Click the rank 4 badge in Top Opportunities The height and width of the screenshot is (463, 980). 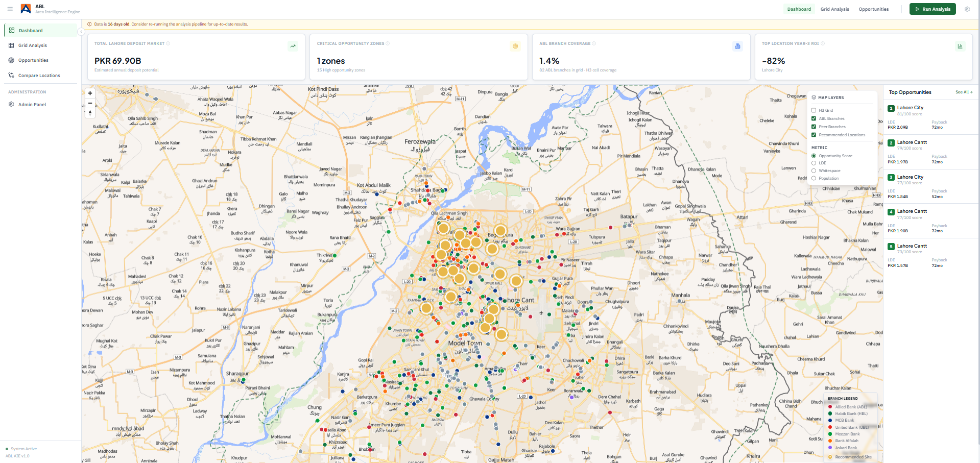tap(891, 212)
